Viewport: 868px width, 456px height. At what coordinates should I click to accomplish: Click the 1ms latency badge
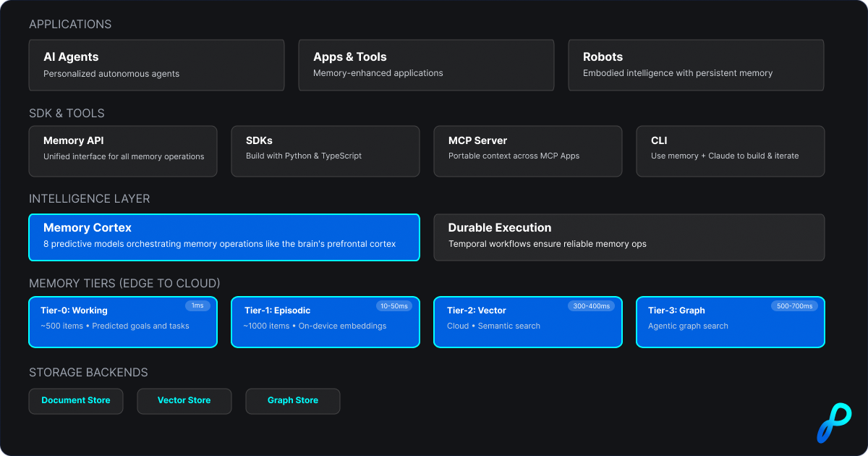point(197,306)
